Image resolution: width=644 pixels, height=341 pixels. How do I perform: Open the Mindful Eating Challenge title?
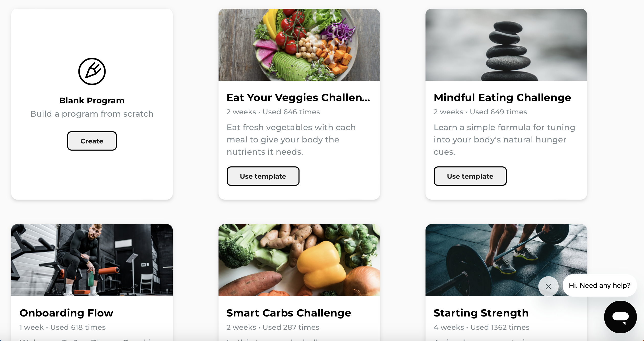click(502, 98)
